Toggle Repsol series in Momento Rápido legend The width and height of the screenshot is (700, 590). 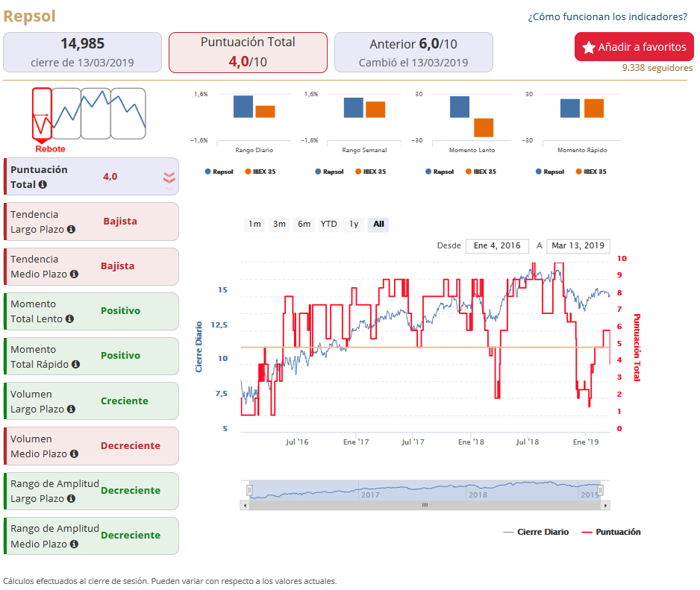coord(550,172)
